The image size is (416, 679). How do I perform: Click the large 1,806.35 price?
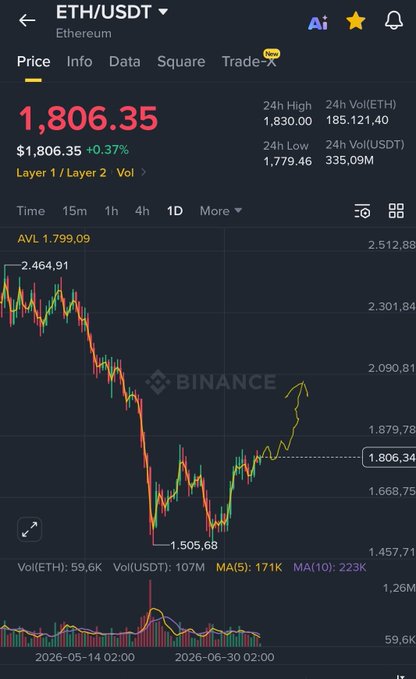[x=88, y=118]
